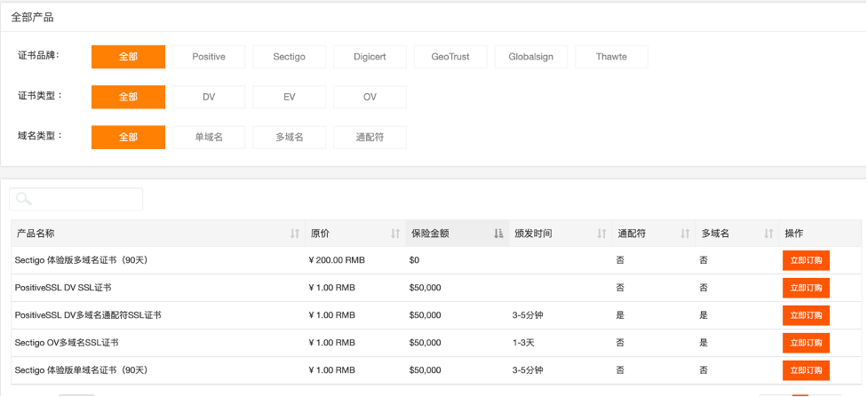
Task: Select GeoTrust brand option
Action: coord(450,57)
